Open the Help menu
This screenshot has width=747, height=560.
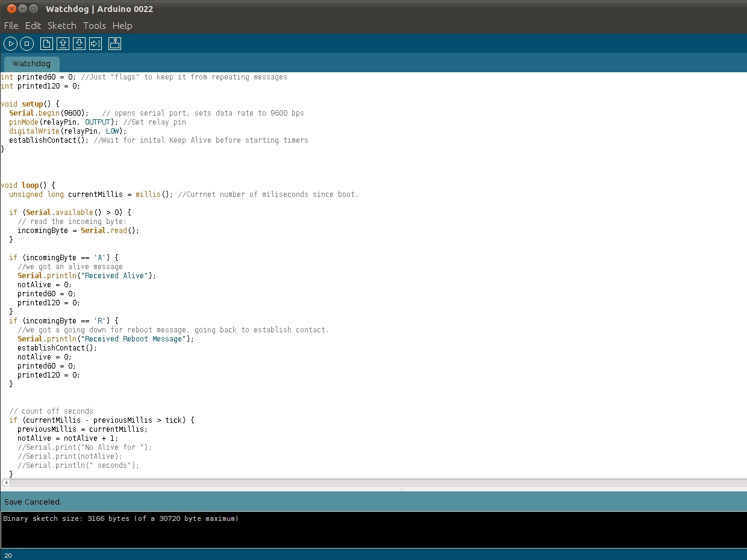click(122, 26)
